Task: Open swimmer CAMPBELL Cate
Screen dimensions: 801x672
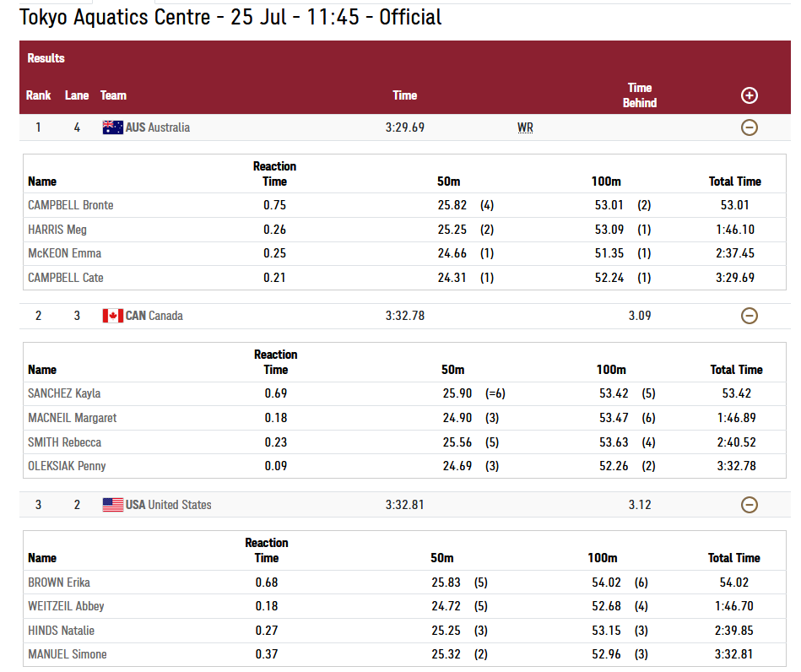Action: point(65,278)
